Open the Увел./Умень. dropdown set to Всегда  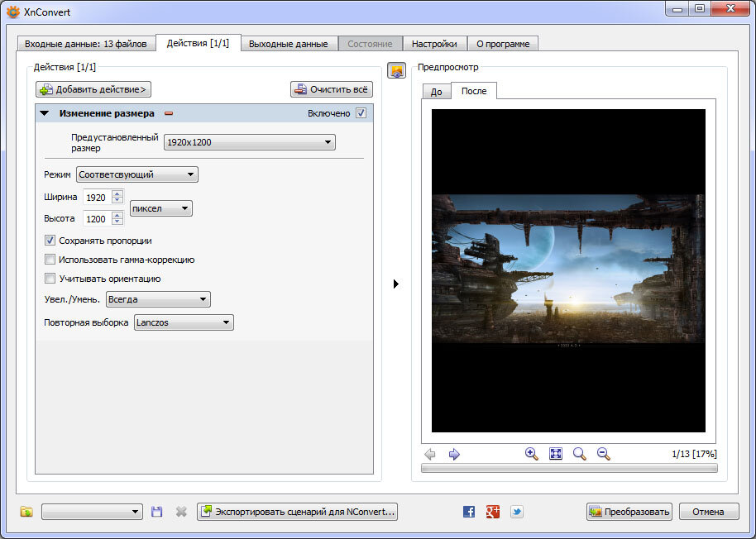(158, 299)
